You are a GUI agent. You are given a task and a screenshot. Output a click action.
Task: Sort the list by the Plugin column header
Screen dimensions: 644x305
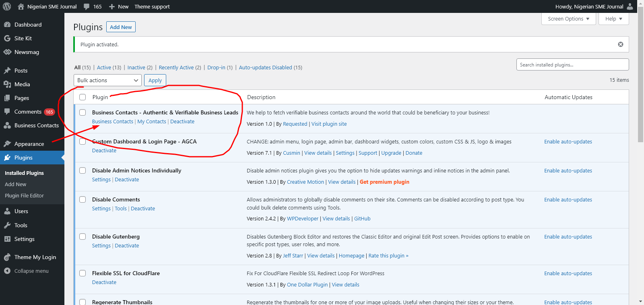[x=100, y=98]
